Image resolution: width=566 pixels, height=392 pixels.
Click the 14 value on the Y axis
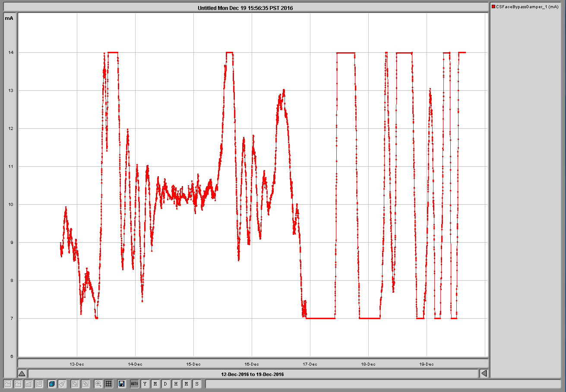[10, 53]
